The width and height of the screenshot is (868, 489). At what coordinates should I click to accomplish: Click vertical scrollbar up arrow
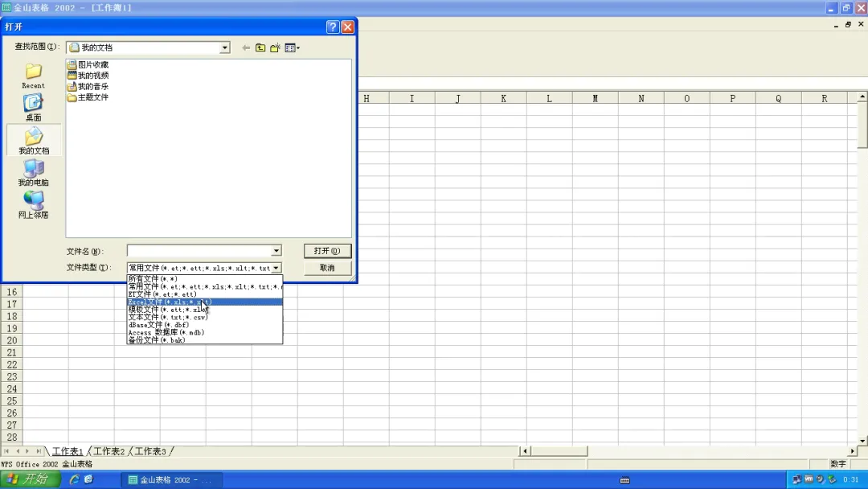point(862,97)
